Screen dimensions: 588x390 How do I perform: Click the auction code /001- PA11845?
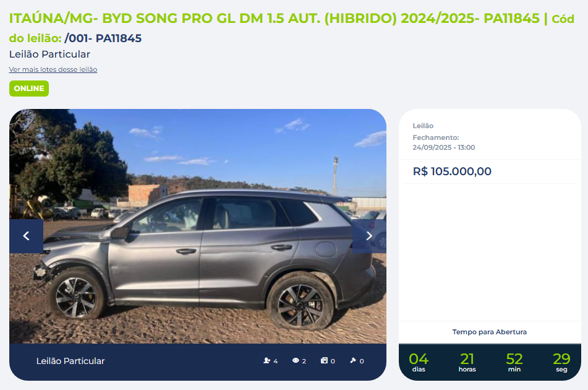click(103, 38)
